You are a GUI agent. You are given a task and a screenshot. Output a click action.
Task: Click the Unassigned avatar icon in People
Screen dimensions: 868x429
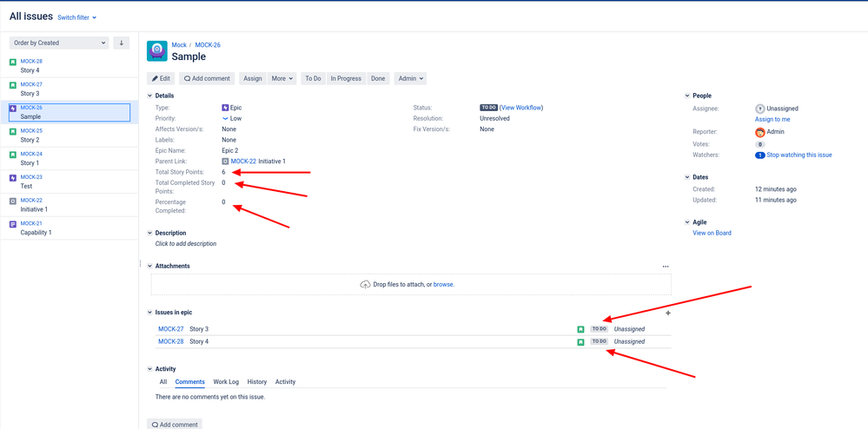[759, 109]
